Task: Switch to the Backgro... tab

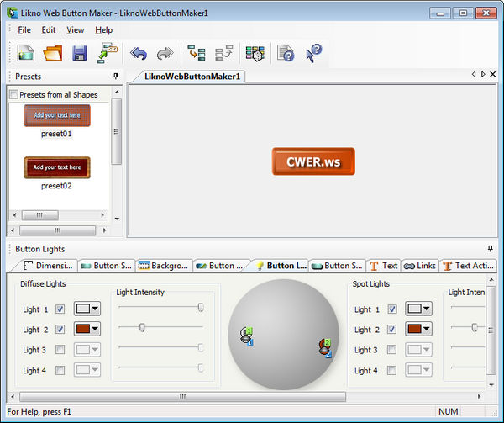Action: tap(163, 266)
